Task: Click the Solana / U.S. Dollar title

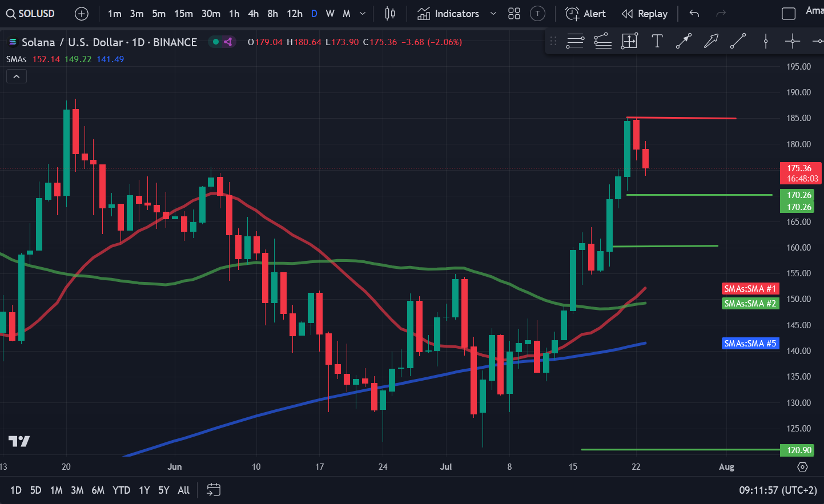Action: pos(71,42)
